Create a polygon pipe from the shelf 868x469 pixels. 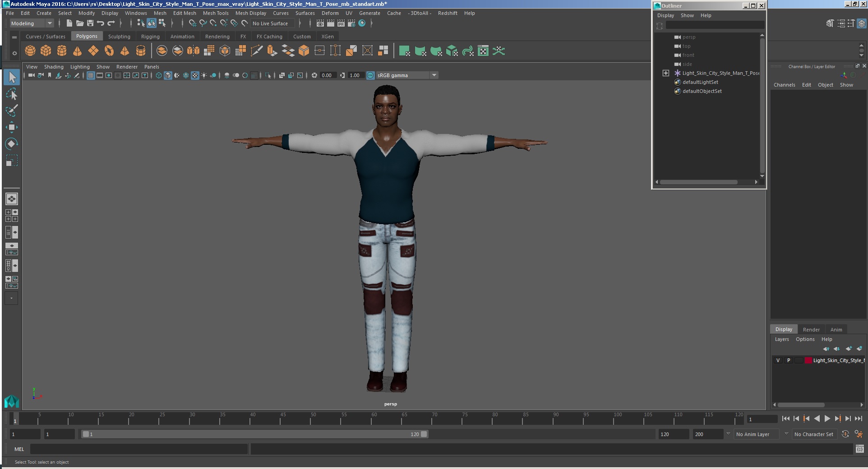coord(141,51)
